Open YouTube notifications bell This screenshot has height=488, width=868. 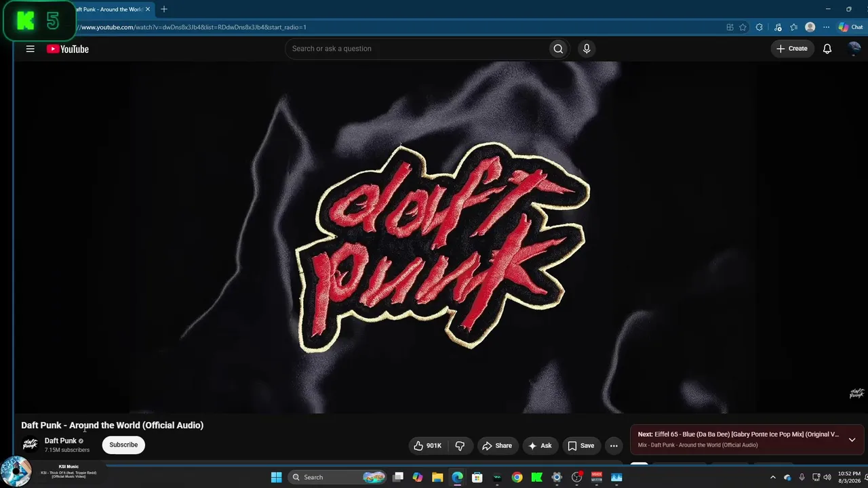827,49
